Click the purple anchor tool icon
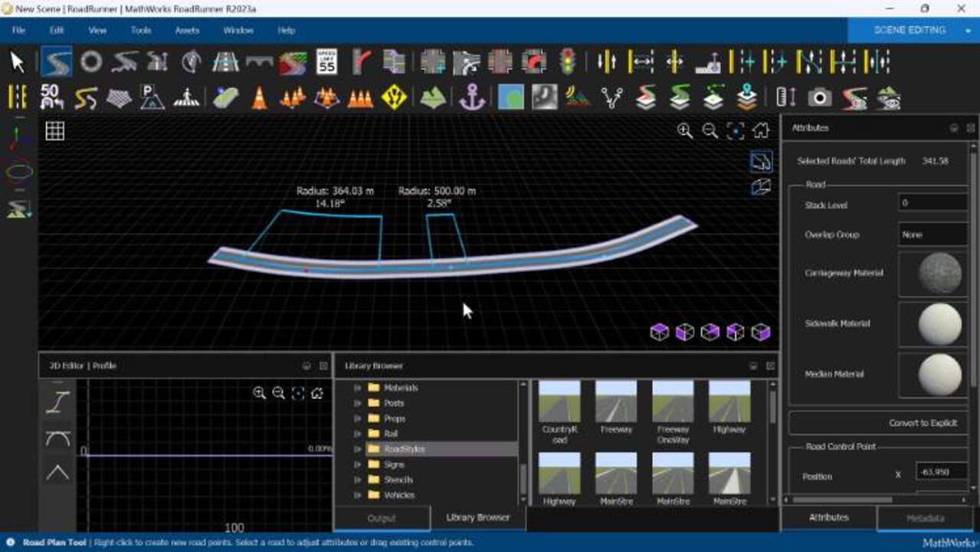980x552 pixels. (472, 97)
